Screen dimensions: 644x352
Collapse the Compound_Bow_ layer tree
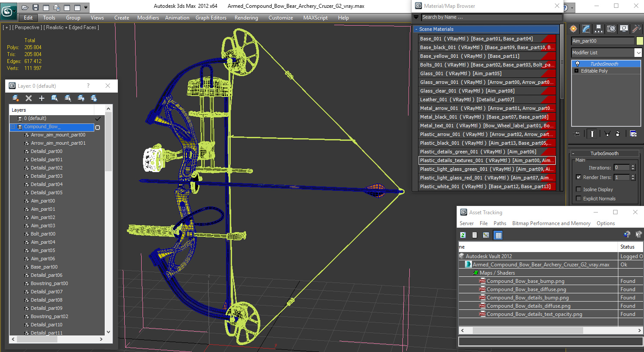13,127
